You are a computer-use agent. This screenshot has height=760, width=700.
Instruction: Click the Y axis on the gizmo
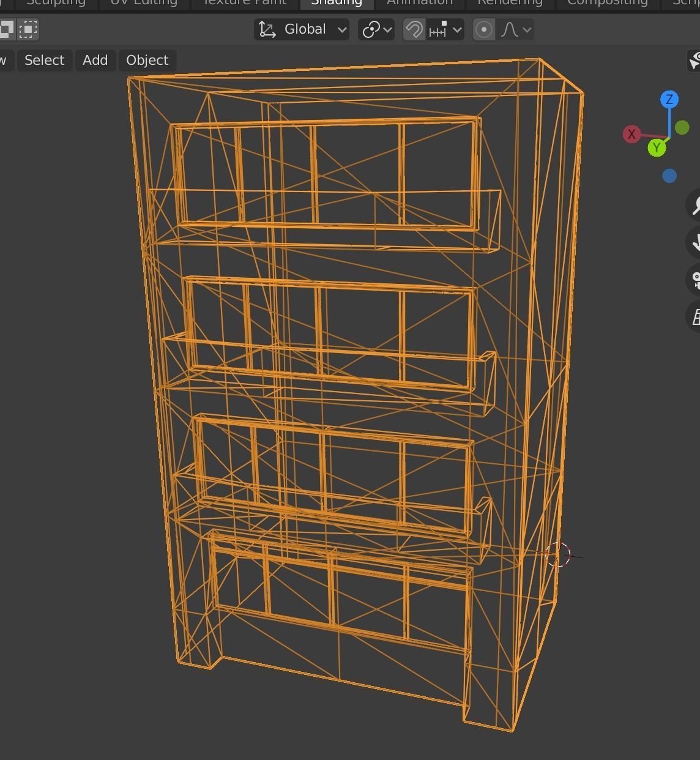tap(657, 147)
